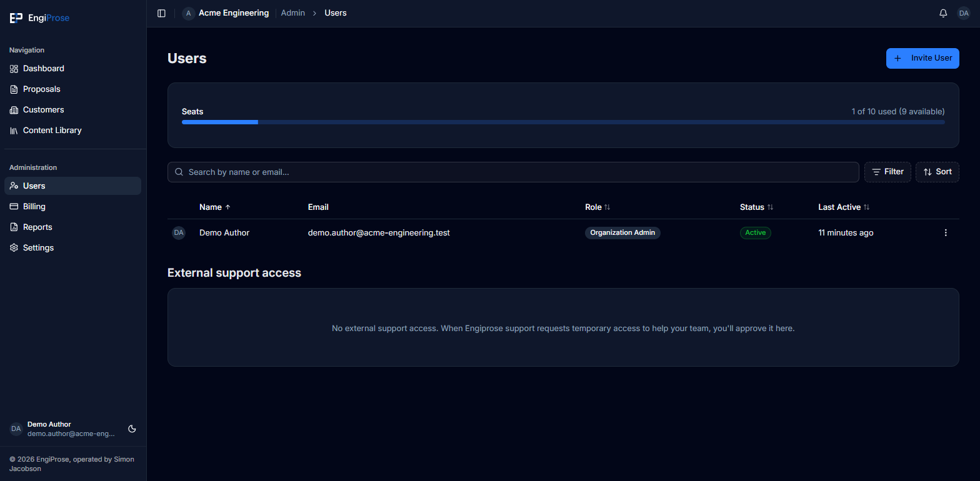This screenshot has height=481, width=980.
Task: Click the search magnifier icon
Action: tap(179, 172)
